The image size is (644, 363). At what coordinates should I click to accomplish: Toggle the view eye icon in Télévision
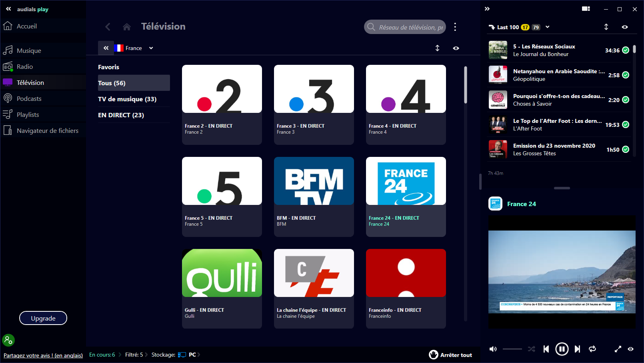(x=456, y=48)
